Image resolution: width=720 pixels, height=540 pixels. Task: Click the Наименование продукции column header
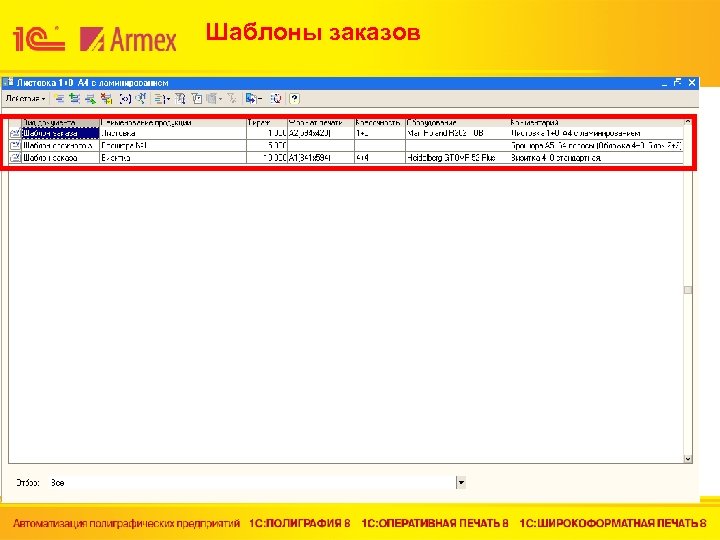tap(173, 123)
